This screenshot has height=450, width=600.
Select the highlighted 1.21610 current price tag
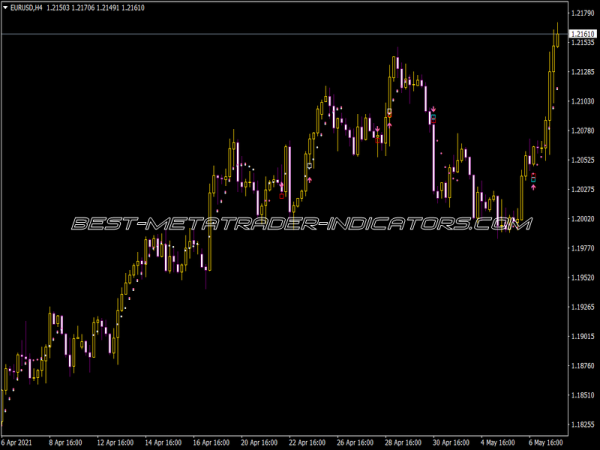tap(582, 34)
